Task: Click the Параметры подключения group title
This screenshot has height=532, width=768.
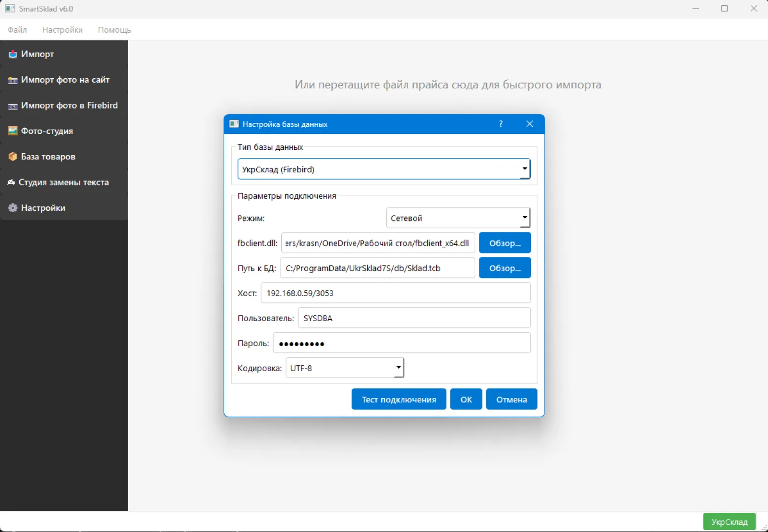Action: pyautogui.click(x=287, y=196)
